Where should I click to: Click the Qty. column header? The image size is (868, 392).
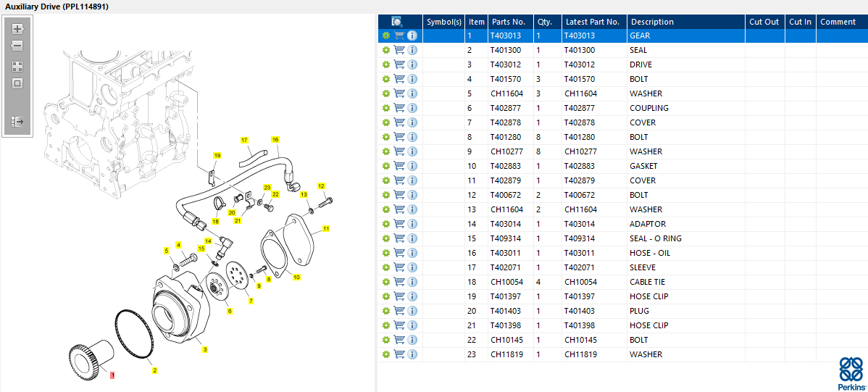point(548,22)
